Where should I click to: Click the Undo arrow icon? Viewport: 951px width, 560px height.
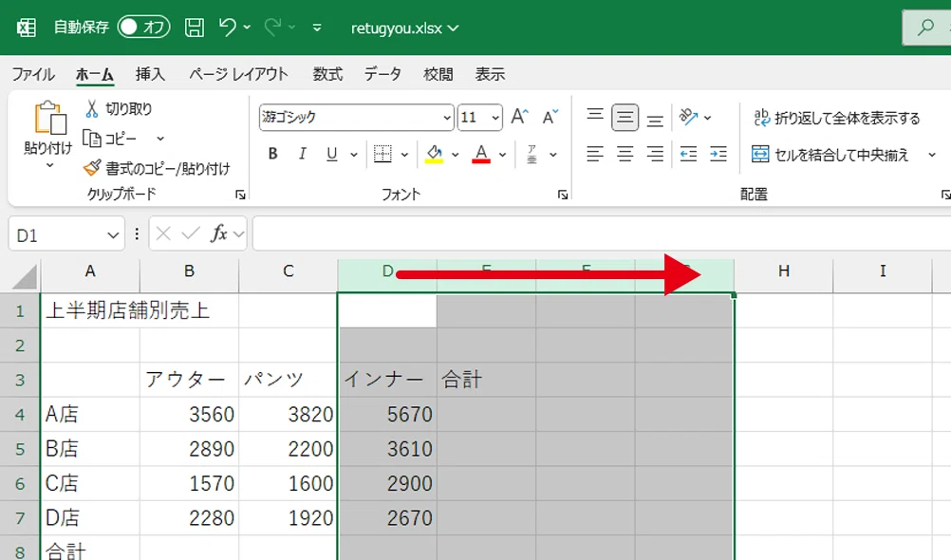pos(228,27)
